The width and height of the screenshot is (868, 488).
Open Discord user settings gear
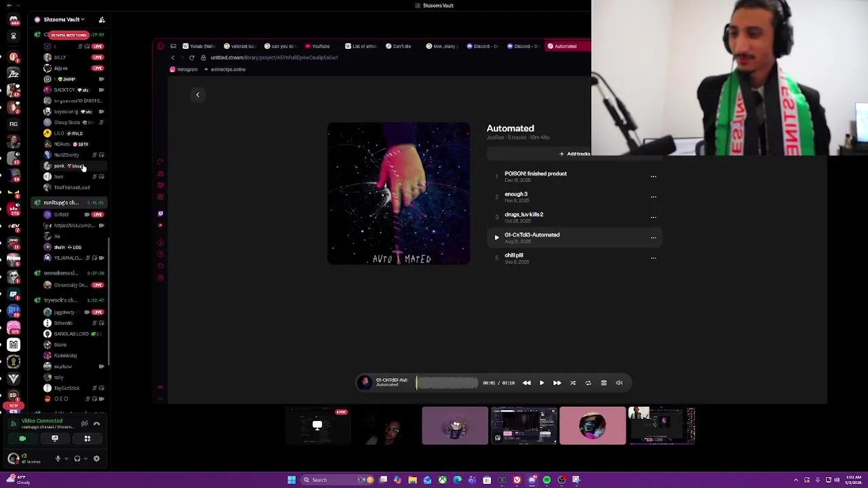[96, 459]
